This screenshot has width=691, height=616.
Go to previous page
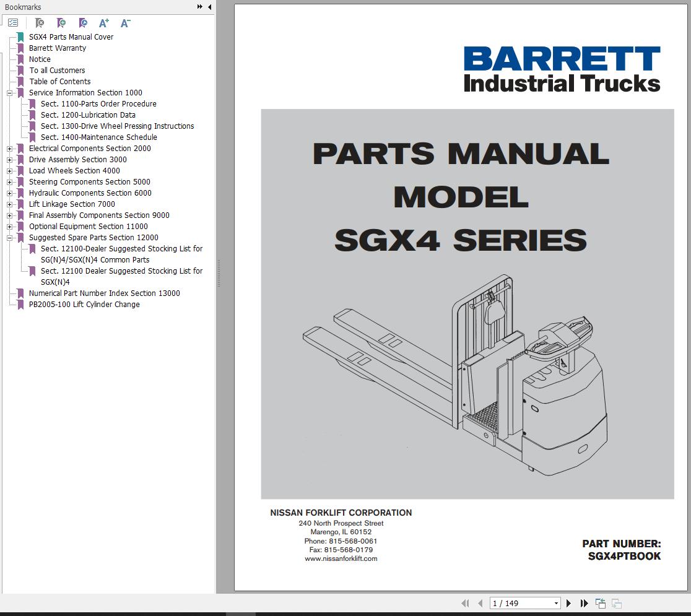coord(480,603)
